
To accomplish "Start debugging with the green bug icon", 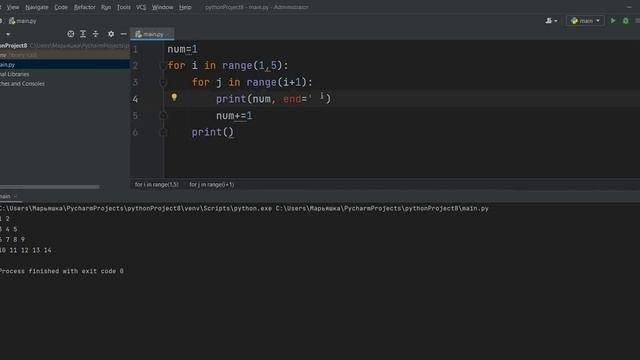I will click(x=625, y=20).
